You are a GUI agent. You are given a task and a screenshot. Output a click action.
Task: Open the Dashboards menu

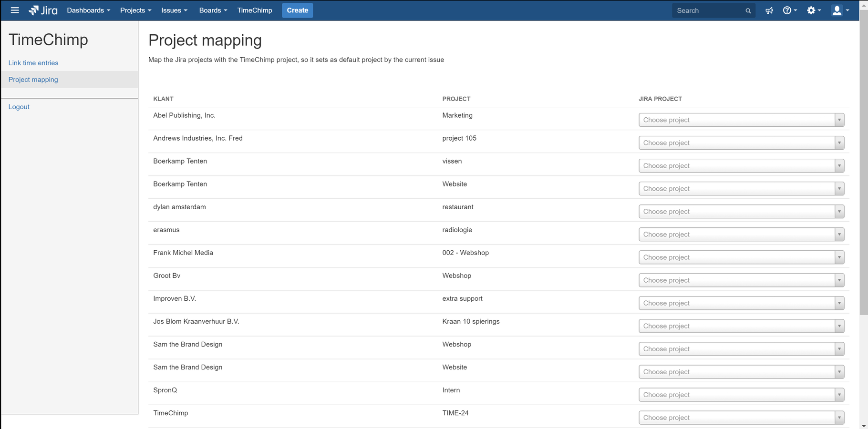(x=88, y=10)
